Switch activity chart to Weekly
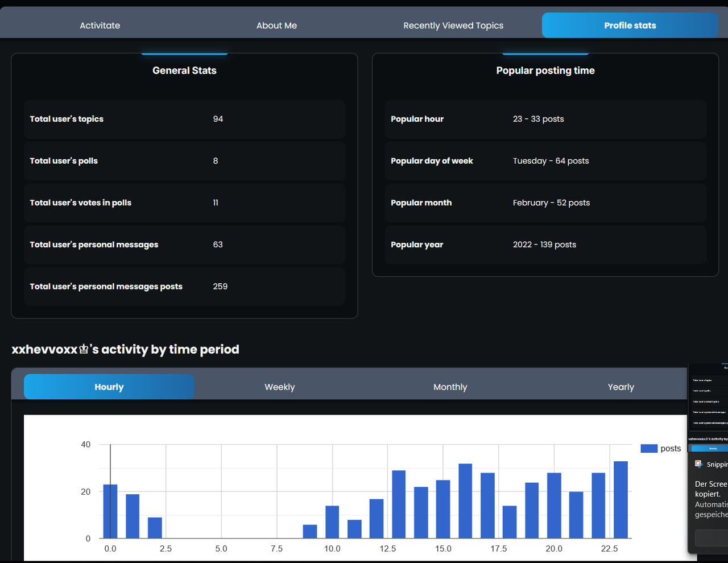 click(280, 387)
